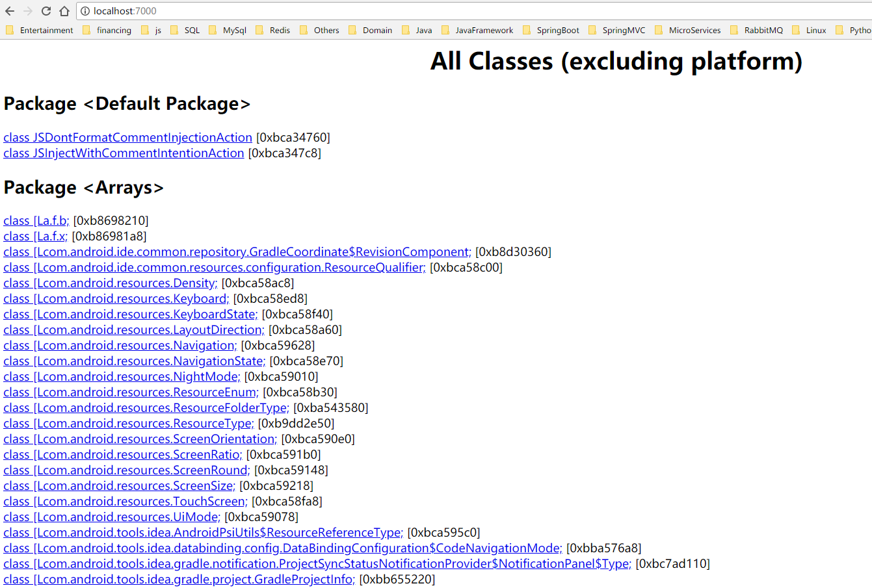This screenshot has height=588, width=872.
Task: Open AndroidPsiUtils$ResourceReferenceType class link
Action: tap(204, 533)
